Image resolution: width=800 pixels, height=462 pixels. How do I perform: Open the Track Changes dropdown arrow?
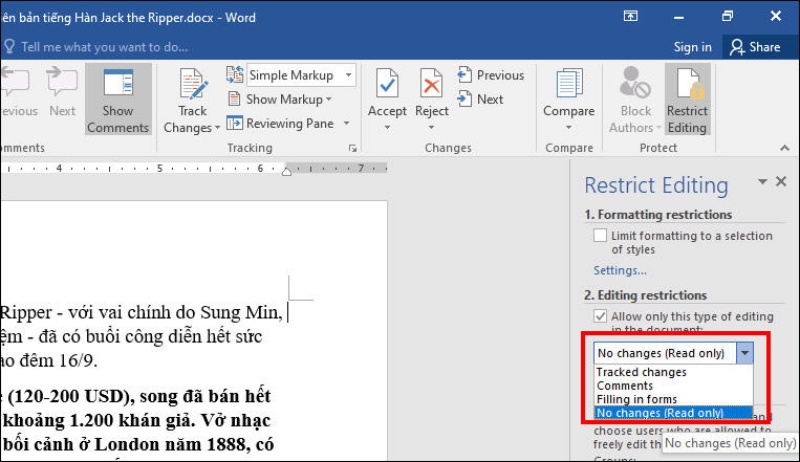217,127
